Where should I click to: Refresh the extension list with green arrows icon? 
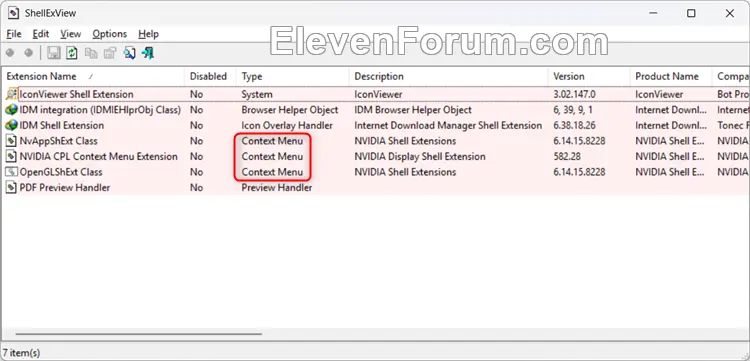coord(72,53)
